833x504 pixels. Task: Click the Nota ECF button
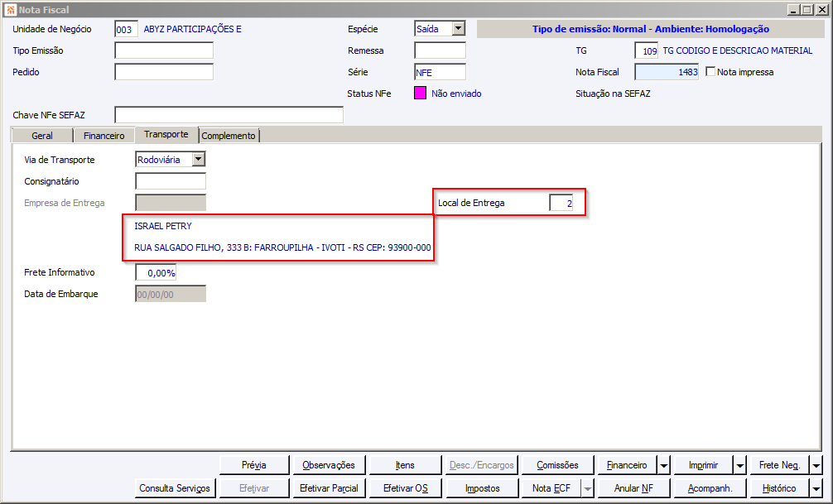coord(551,488)
